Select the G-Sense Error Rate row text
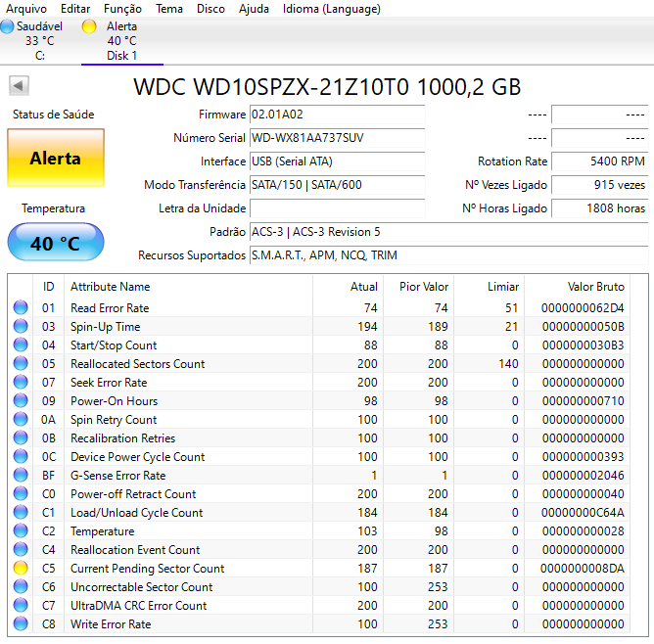 pyautogui.click(x=118, y=476)
